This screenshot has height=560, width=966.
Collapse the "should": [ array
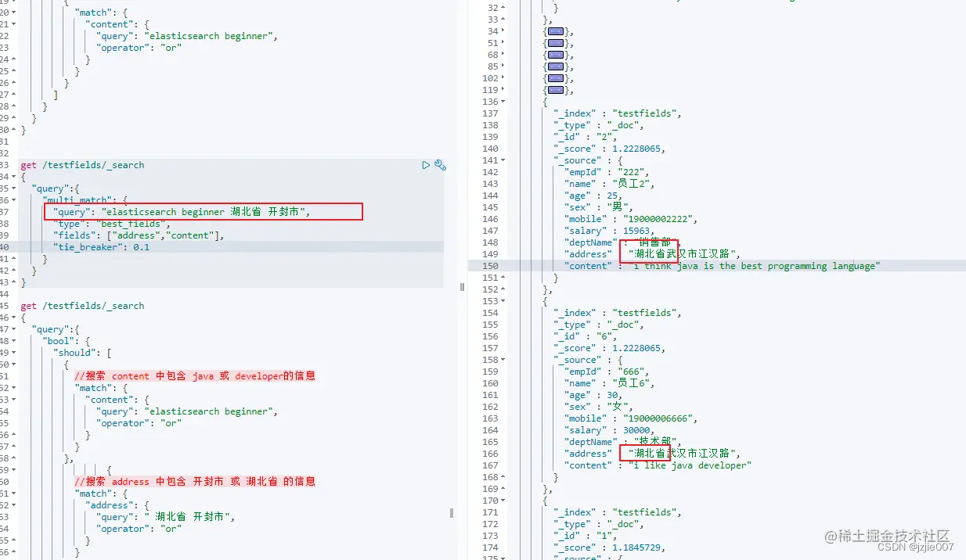click(x=14, y=353)
